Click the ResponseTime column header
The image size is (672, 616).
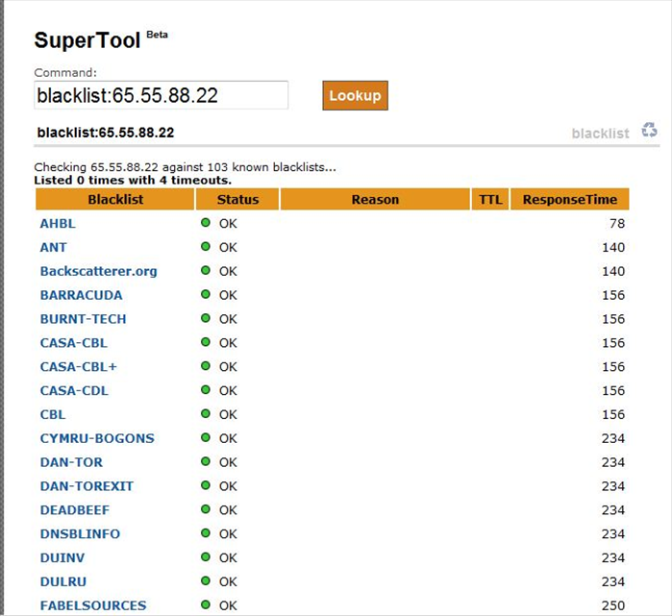(569, 199)
